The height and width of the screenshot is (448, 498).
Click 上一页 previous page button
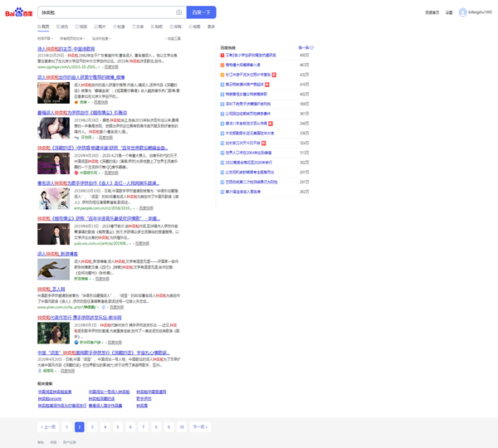(49, 426)
